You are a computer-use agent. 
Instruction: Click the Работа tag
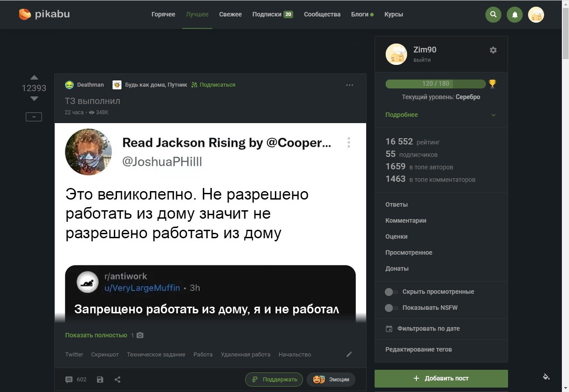[203, 355]
